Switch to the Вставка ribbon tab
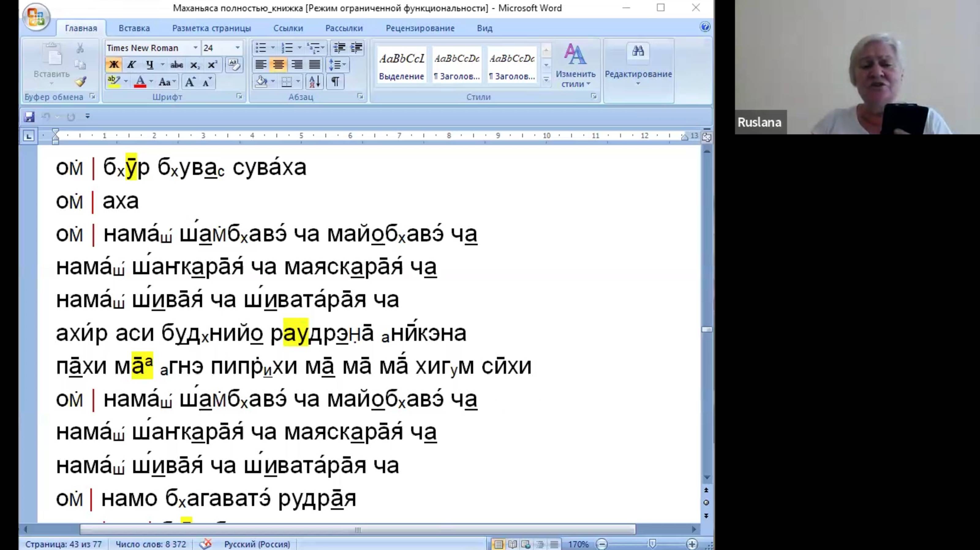This screenshot has height=550, width=980. pos(134,28)
